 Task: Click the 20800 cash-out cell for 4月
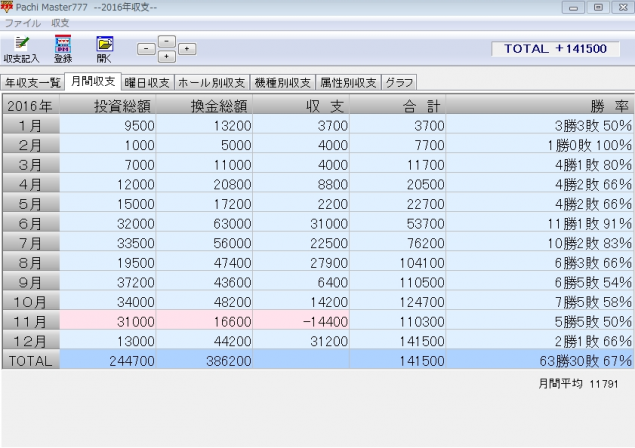pyautogui.click(x=204, y=184)
